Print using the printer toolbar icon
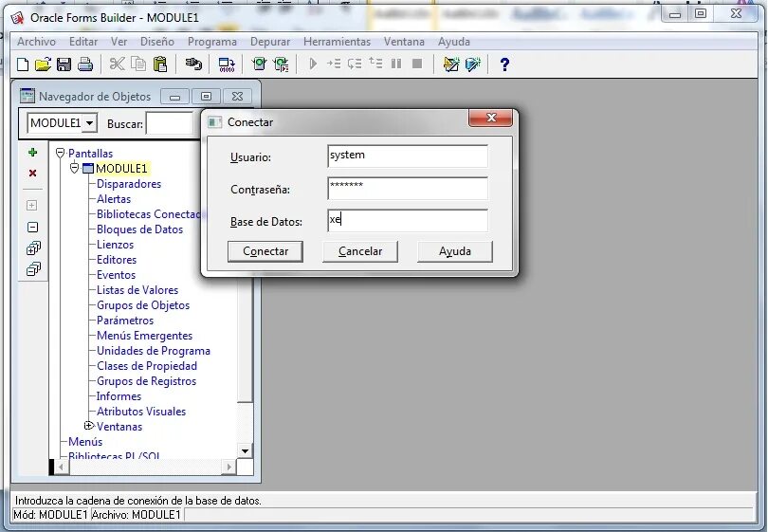Screen dimensions: 768x532 [85, 64]
